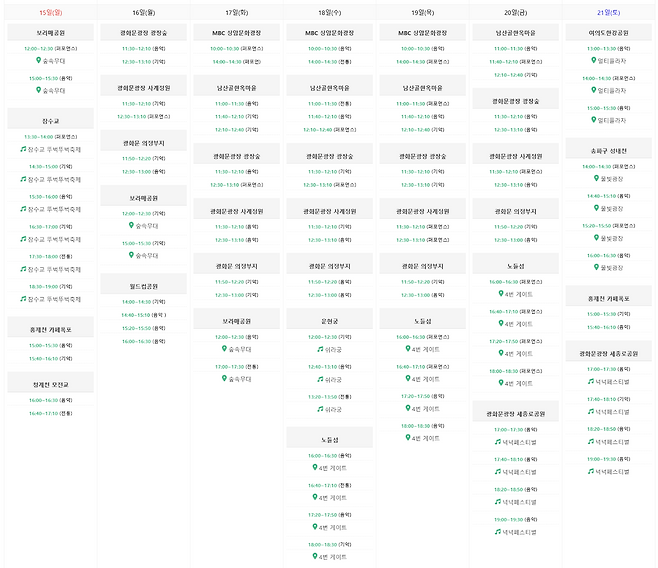Click music note under 운현궁 12:00~12:30
The width and height of the screenshot is (658, 568).
pyautogui.click(x=316, y=349)
